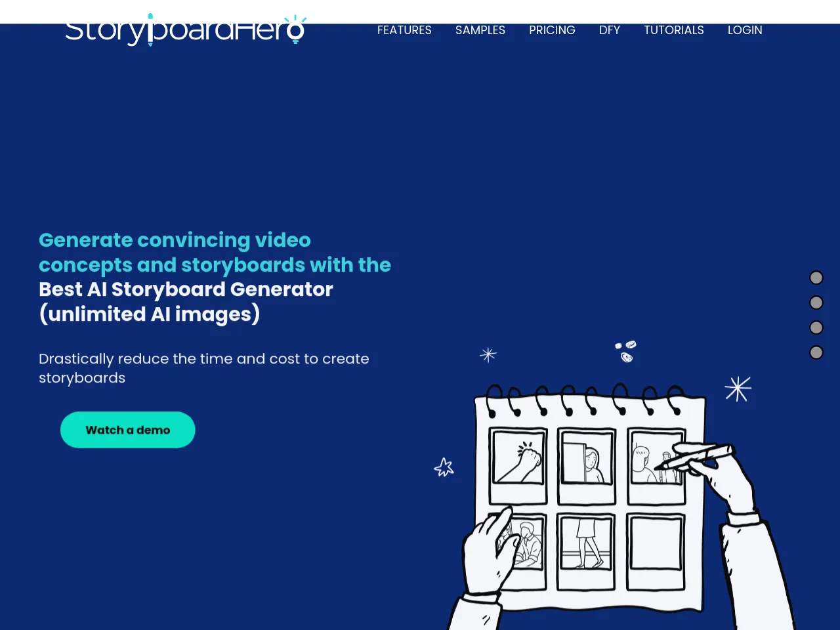The width and height of the screenshot is (840, 630).
Task: Select the third section navigation dot
Action: (x=816, y=327)
